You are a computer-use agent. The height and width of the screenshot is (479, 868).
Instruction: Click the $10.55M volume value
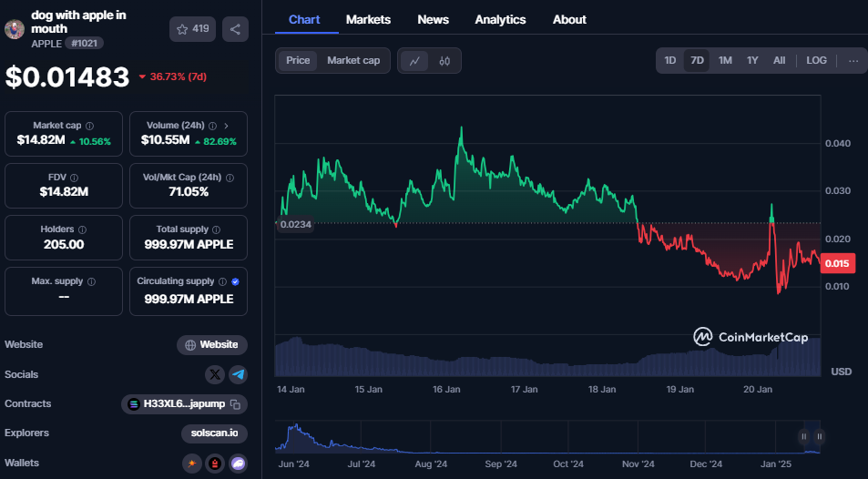click(165, 140)
